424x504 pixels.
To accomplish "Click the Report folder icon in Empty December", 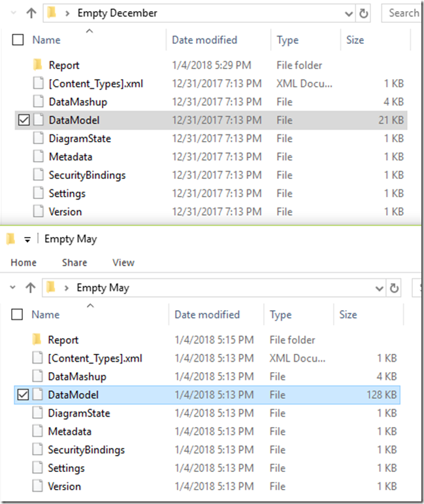I will tap(39, 65).
